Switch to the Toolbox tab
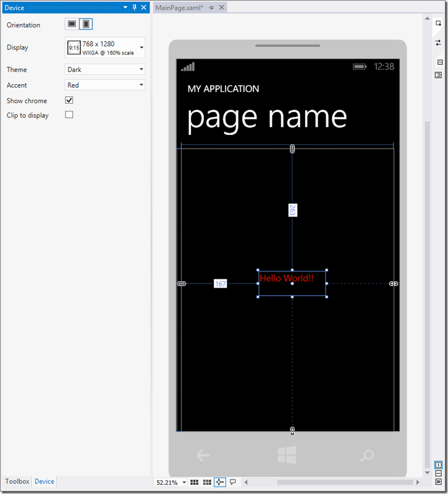 [x=17, y=482]
